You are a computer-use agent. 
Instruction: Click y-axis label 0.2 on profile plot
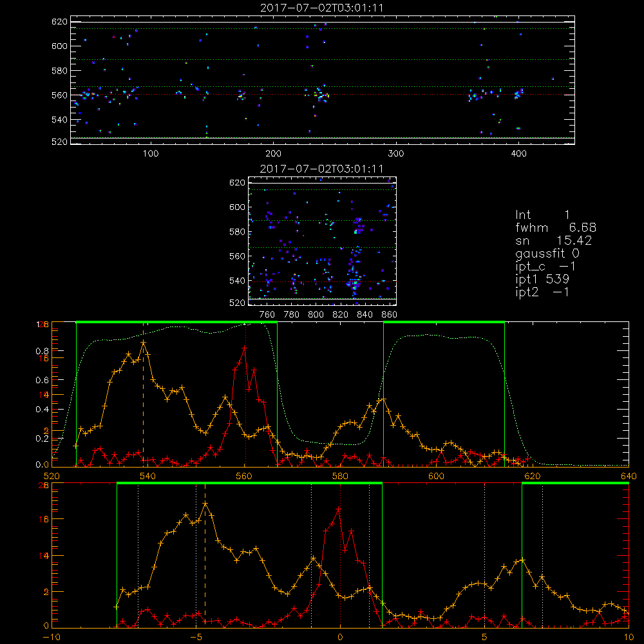[x=42, y=439]
